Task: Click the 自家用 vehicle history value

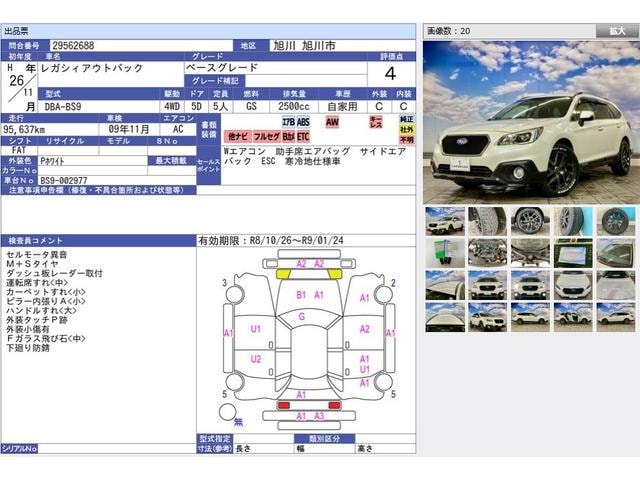Action: click(x=343, y=107)
